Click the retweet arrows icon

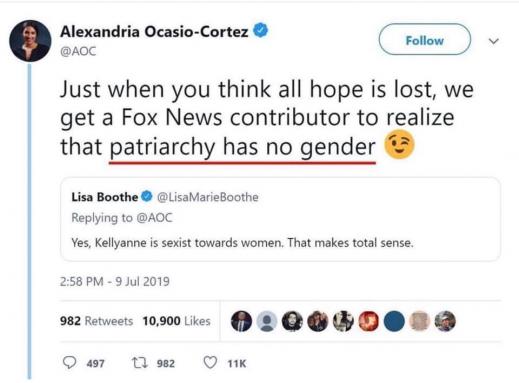tap(140, 363)
